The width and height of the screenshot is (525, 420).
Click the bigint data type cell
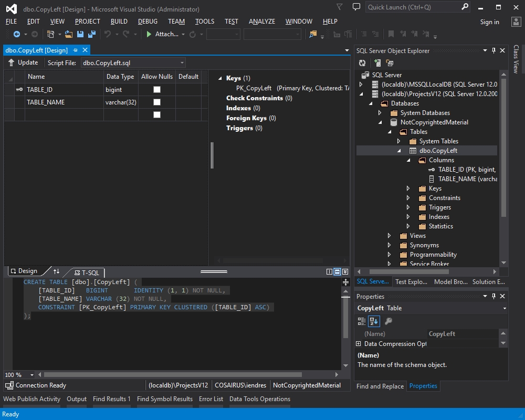point(121,89)
